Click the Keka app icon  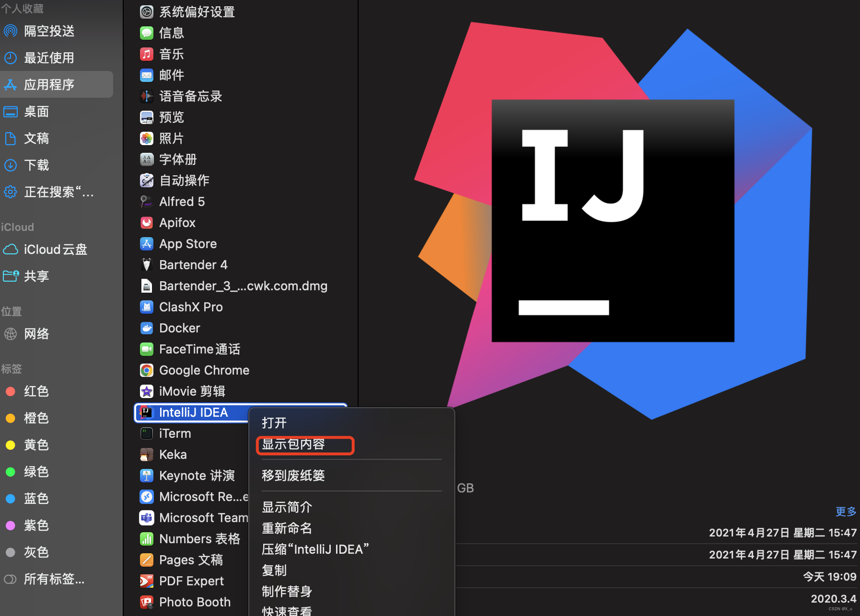[147, 455]
